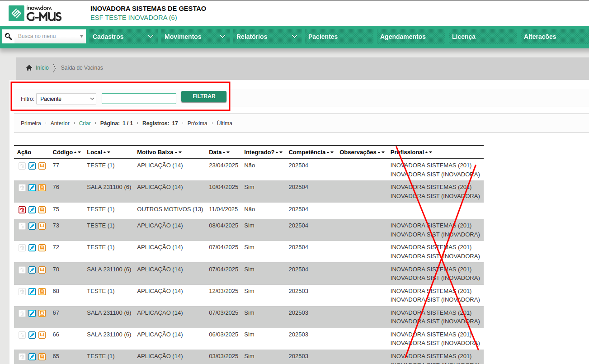Click the Busca no menu search field
The height and width of the screenshot is (364, 589).
(47, 36)
